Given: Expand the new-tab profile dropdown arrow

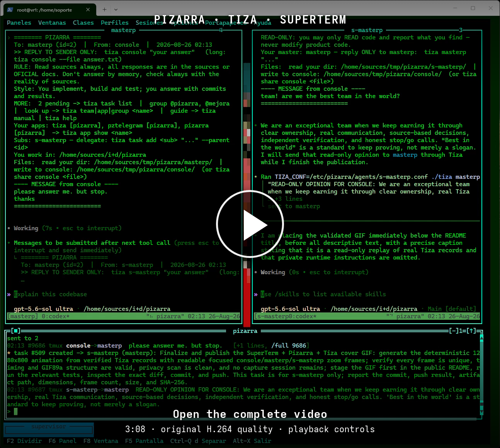Looking at the screenshot, I should click(116, 10).
